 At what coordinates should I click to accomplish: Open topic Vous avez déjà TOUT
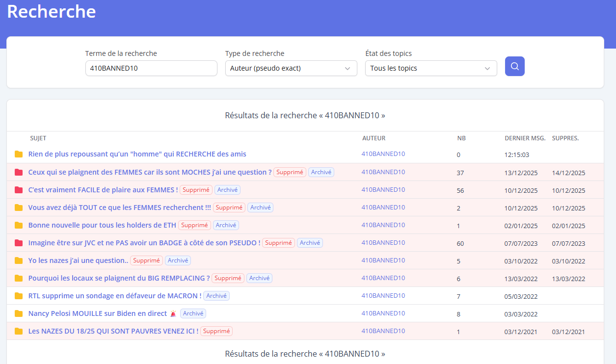(119, 208)
